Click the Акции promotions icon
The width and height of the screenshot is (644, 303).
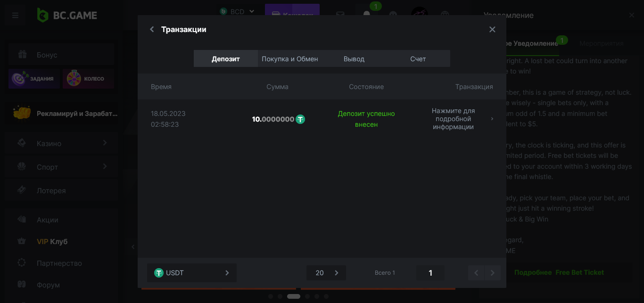22,219
